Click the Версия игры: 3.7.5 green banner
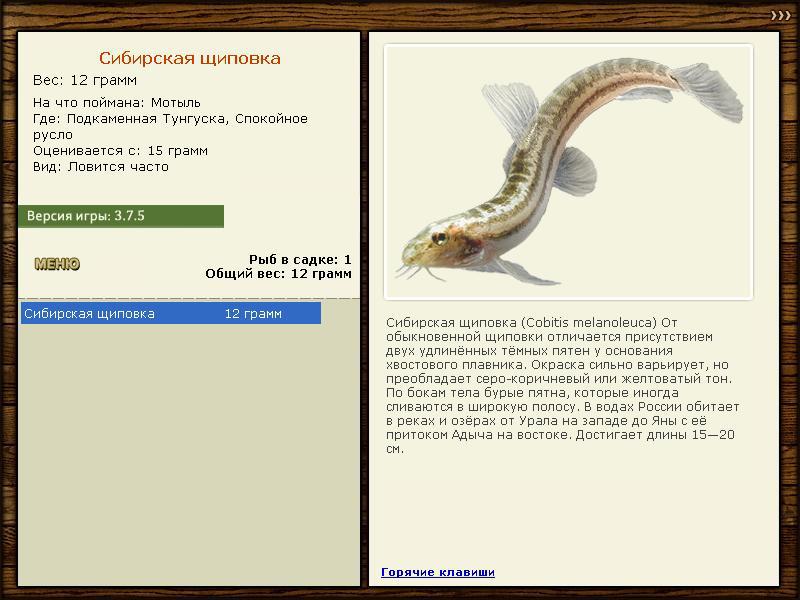800x600 pixels. (121, 216)
